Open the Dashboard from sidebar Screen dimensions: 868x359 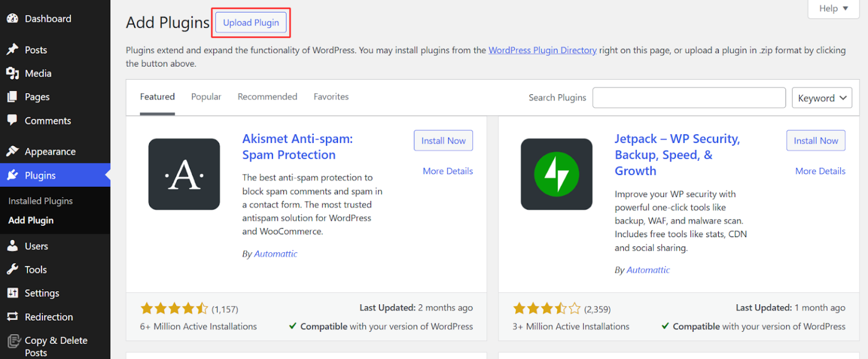(12, 18)
